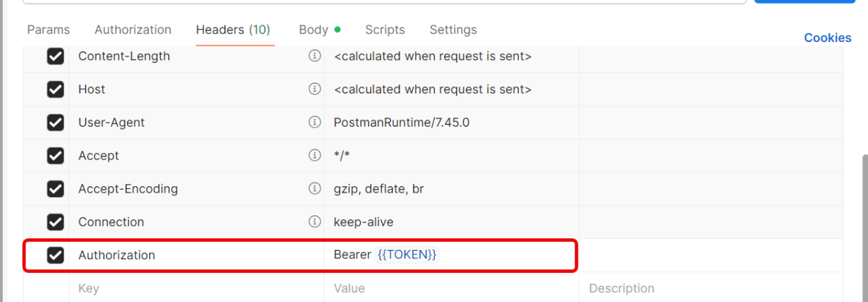
Task: Toggle the Authorization header checkbox
Action: (x=56, y=256)
